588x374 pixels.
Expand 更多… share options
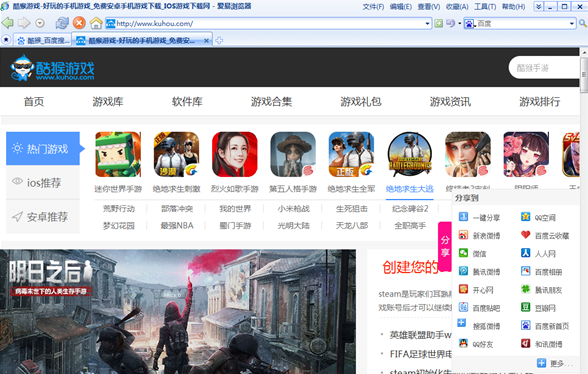click(554, 363)
